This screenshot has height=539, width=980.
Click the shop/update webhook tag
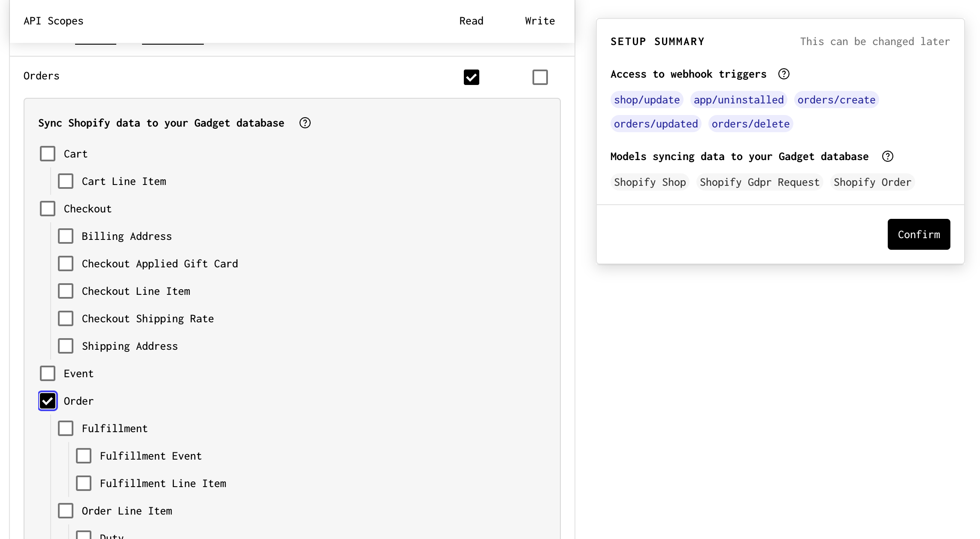point(647,100)
